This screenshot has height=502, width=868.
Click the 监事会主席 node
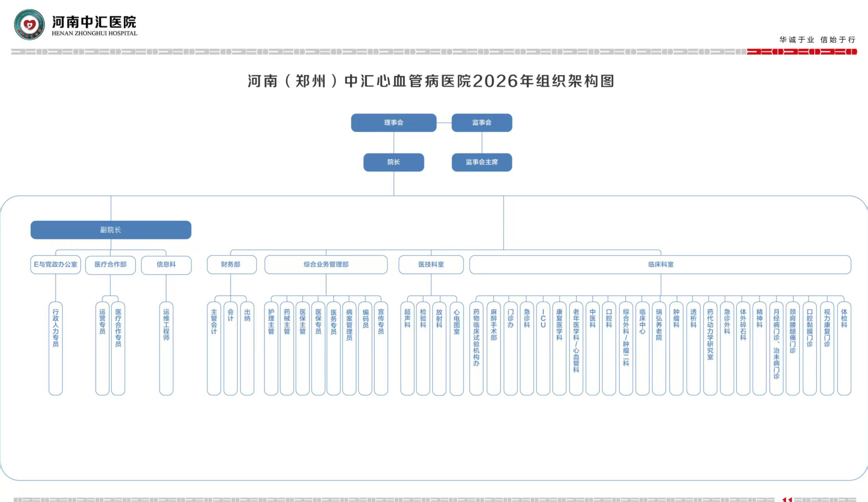(x=482, y=162)
